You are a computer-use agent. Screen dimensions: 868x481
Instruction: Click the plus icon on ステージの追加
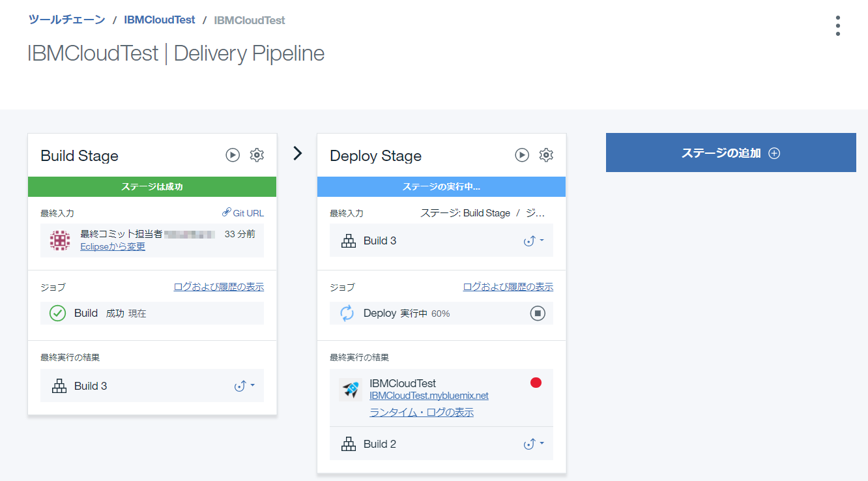coord(774,153)
